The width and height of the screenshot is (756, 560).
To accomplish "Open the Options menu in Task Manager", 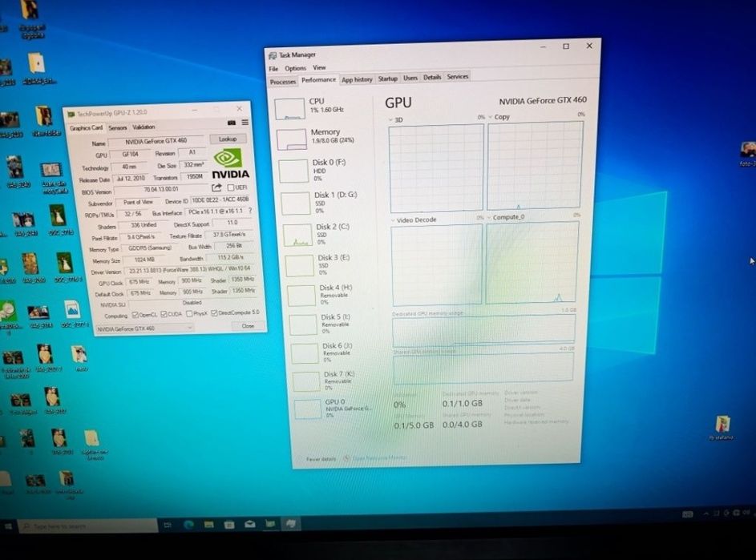I will 295,68.
